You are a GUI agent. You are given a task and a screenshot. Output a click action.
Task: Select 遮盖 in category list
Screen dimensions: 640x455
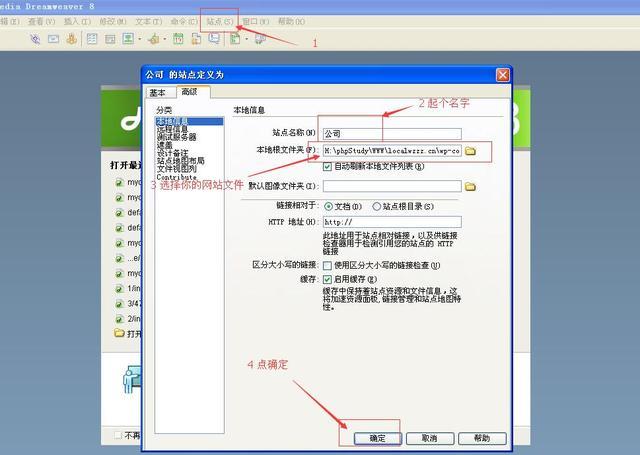coord(164,145)
